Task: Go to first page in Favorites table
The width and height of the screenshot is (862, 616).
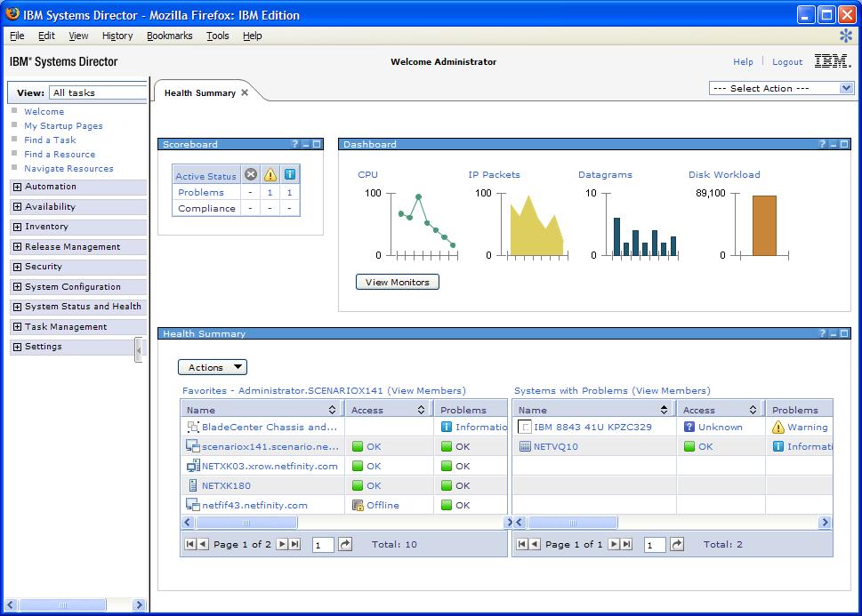Action: [190, 544]
